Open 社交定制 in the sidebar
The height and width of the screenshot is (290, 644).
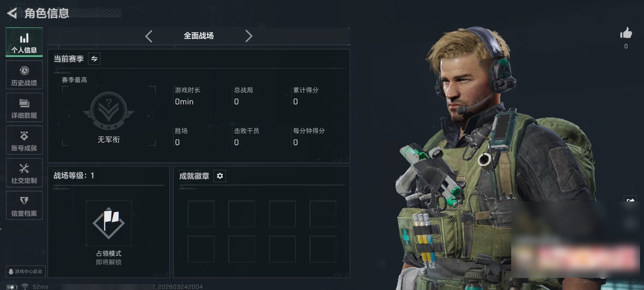tap(24, 173)
